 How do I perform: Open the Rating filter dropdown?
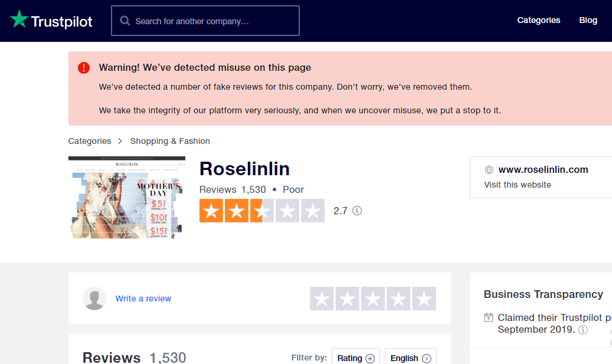coord(355,358)
